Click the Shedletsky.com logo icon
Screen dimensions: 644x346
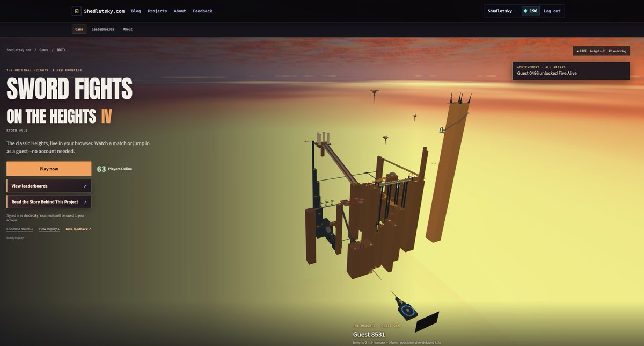(77, 11)
